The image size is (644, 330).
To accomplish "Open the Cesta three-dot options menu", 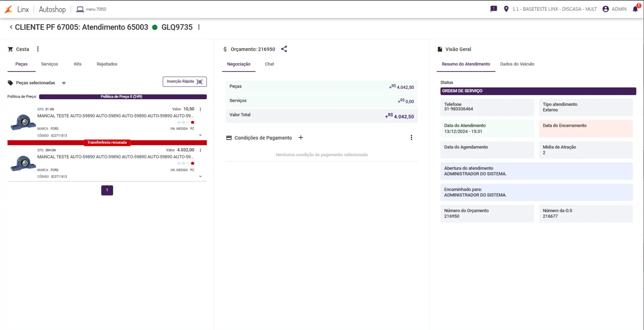I will 38,49.
